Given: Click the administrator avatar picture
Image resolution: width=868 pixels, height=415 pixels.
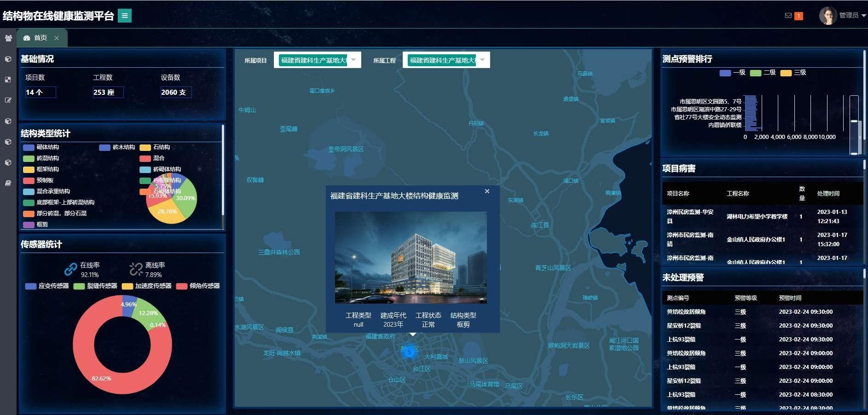Looking at the screenshot, I should click(827, 16).
